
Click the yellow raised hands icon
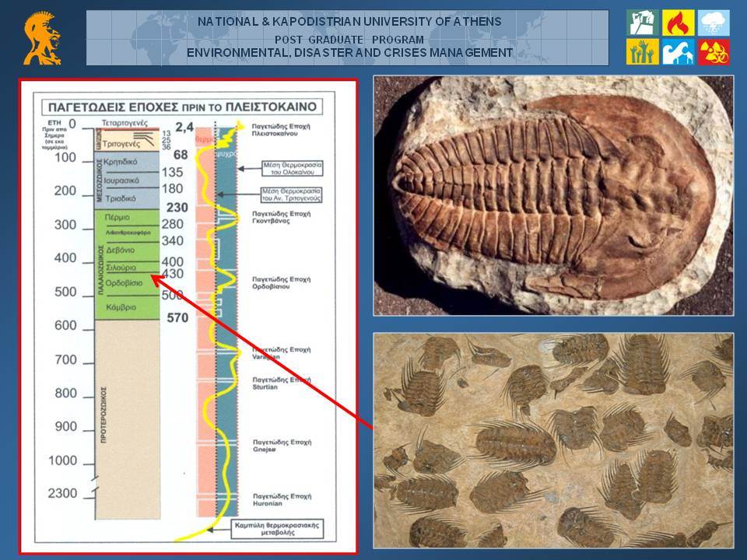[642, 52]
